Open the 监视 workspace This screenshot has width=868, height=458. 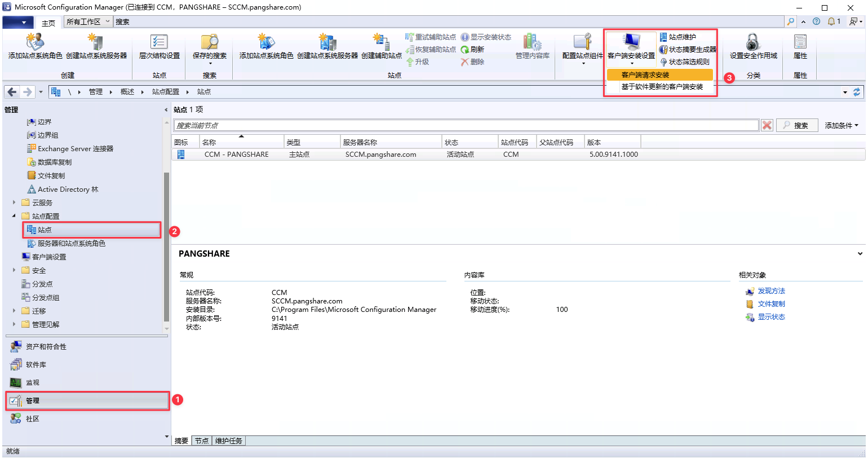[x=87, y=382]
